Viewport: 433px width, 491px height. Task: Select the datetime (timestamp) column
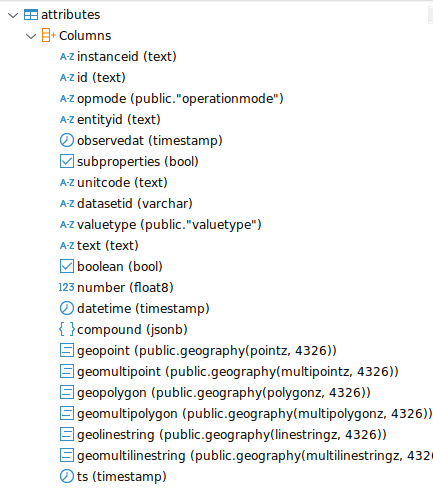[143, 309]
